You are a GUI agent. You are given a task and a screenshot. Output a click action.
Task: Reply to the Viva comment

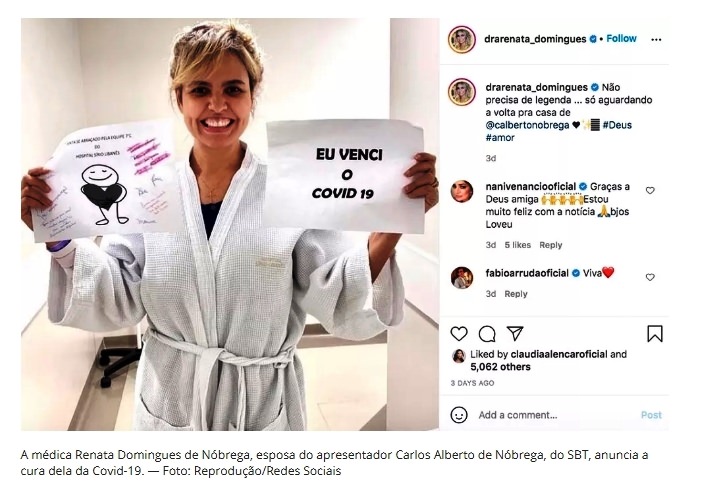pyautogui.click(x=516, y=294)
